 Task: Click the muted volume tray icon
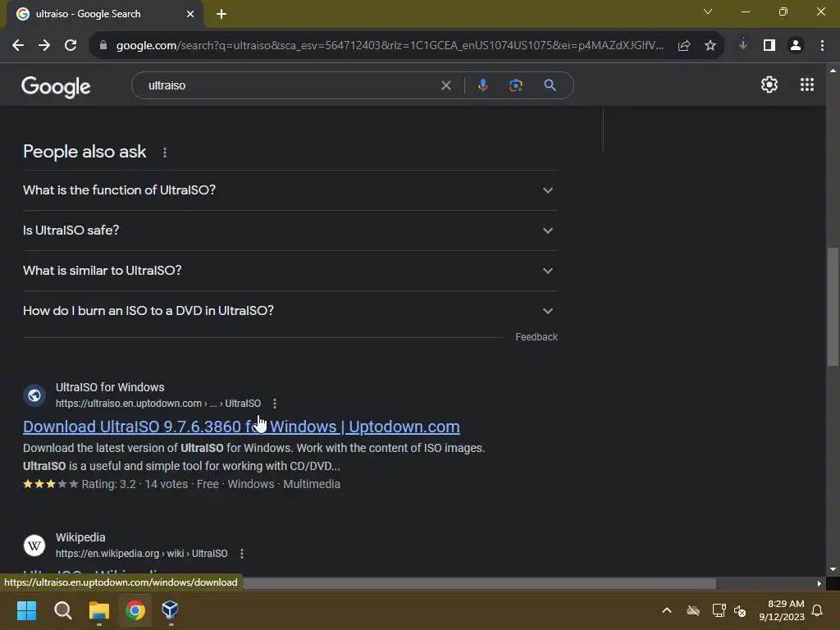tap(741, 610)
